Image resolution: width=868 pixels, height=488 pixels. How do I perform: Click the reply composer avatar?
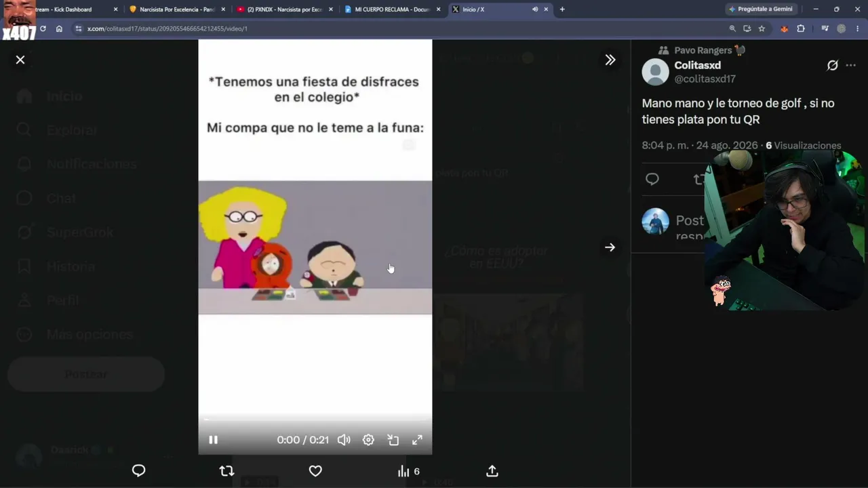click(x=655, y=222)
